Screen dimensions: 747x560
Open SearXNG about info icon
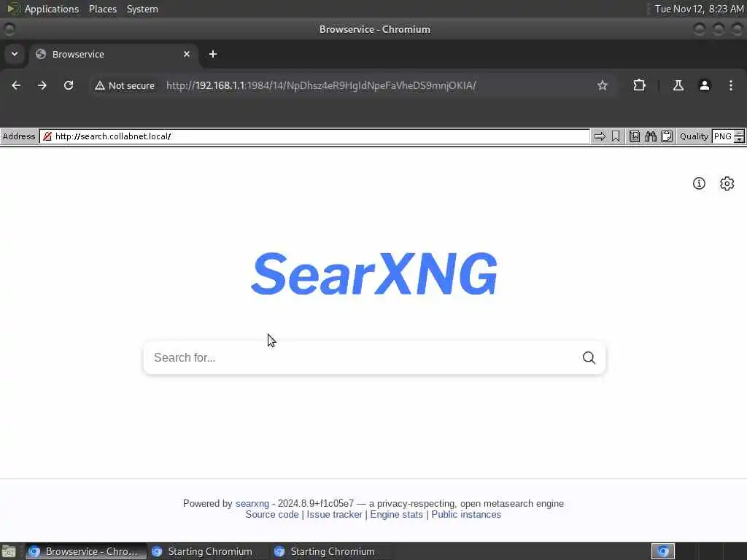point(699,183)
